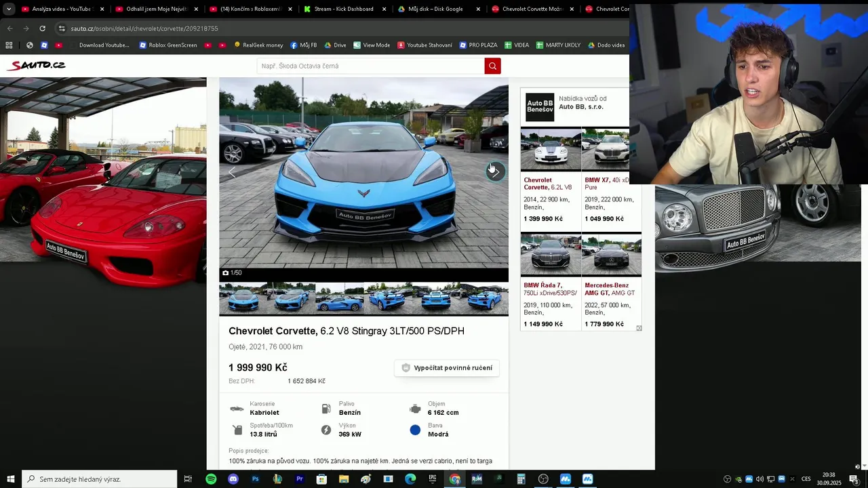This screenshot has width=868, height=488.
Task: Open main blue Corvette photo
Action: 363,173
